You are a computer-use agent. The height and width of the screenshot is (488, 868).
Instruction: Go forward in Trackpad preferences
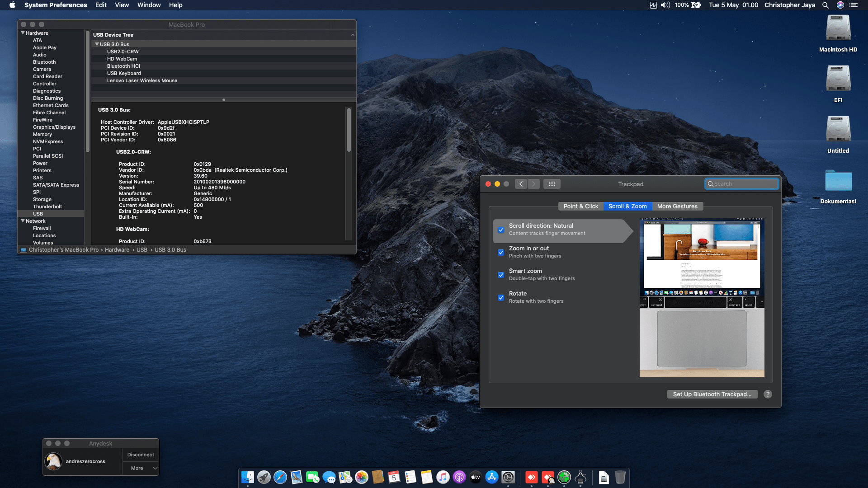coord(533,184)
